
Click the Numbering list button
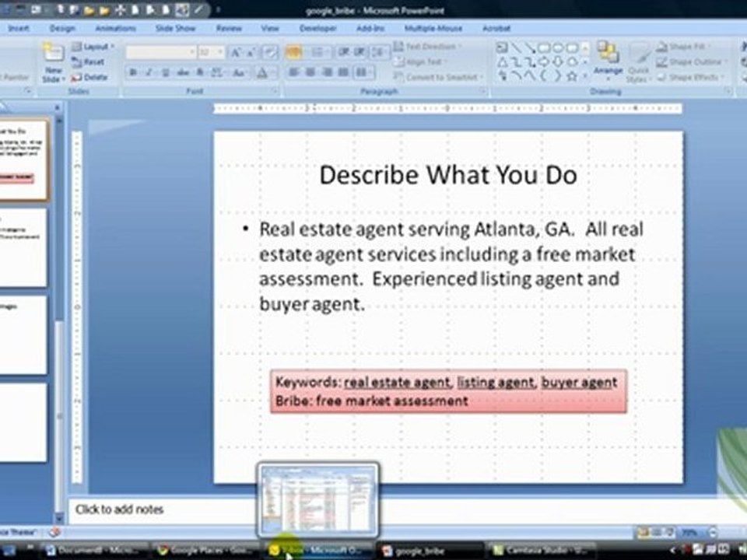click(320, 52)
